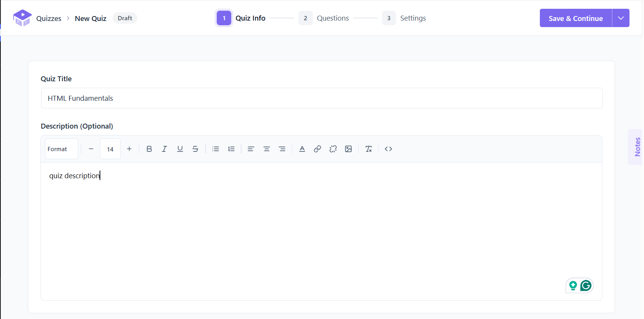Expand the Save & Continue dropdown arrow
644x319 pixels.
pyautogui.click(x=621, y=18)
